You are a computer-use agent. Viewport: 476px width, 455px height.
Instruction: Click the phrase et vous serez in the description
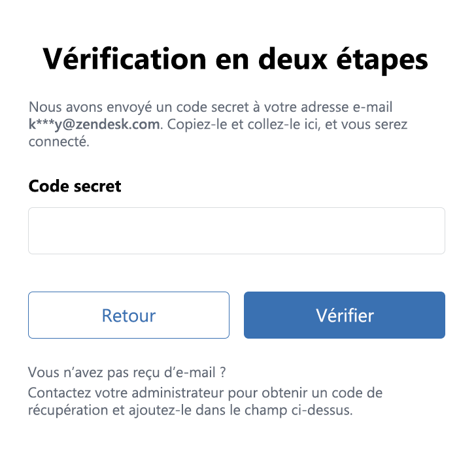pos(366,124)
